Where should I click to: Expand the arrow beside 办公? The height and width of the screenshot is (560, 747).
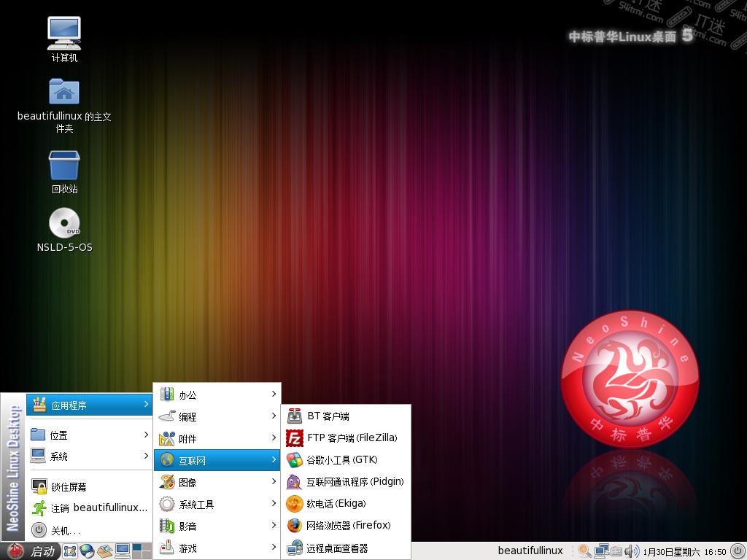point(274,394)
